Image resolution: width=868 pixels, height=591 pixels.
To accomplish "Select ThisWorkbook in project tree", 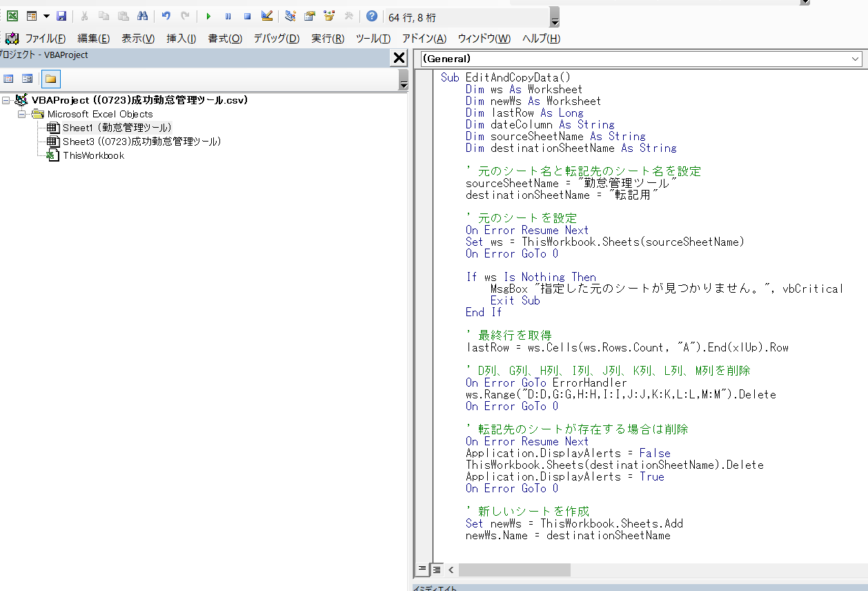I will point(93,155).
